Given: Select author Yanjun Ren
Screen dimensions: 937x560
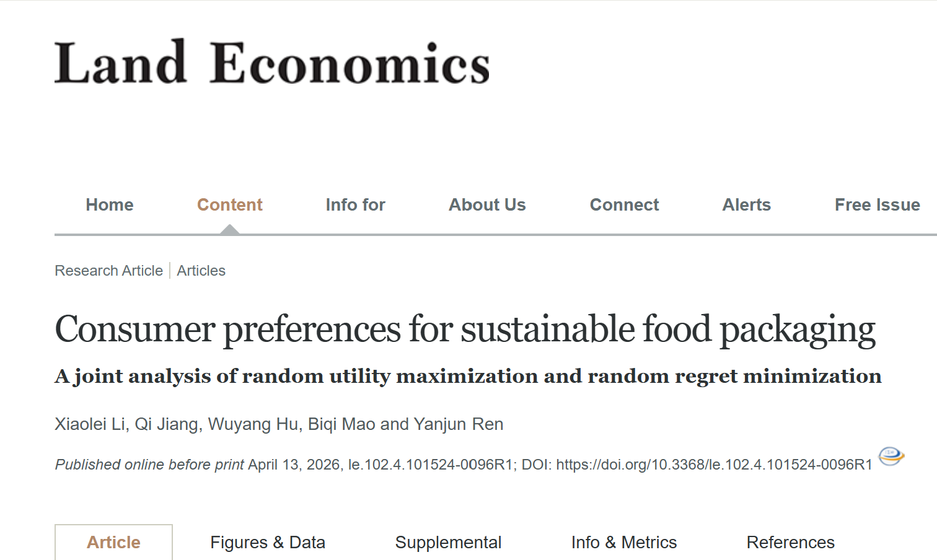Looking at the screenshot, I should [458, 424].
